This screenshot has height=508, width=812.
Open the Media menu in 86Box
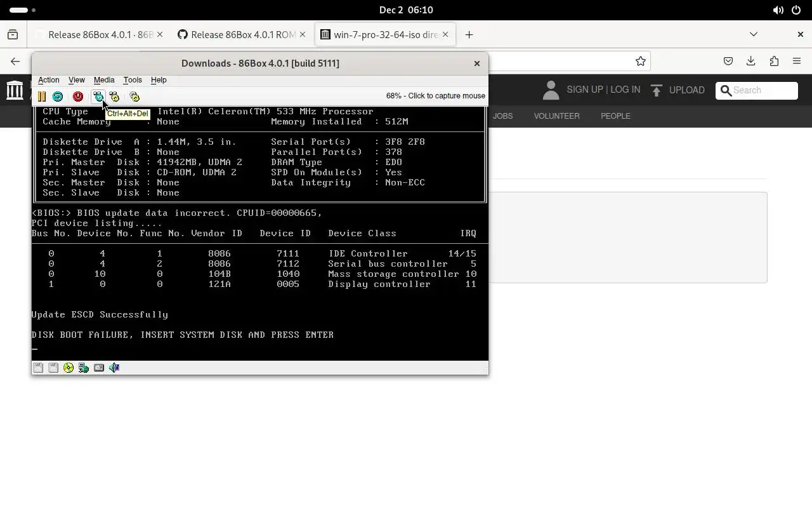click(104, 80)
